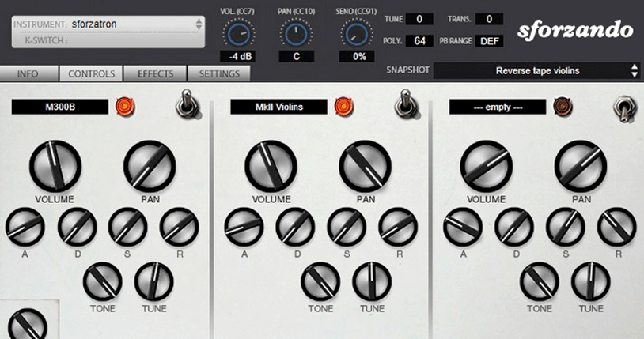Click the VOL. (CC7) knob
The width and height of the screenshot is (644, 339).
pyautogui.click(x=235, y=32)
